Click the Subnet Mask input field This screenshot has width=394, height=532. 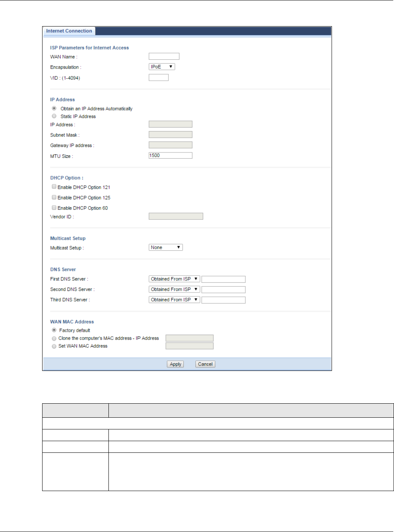170,135
